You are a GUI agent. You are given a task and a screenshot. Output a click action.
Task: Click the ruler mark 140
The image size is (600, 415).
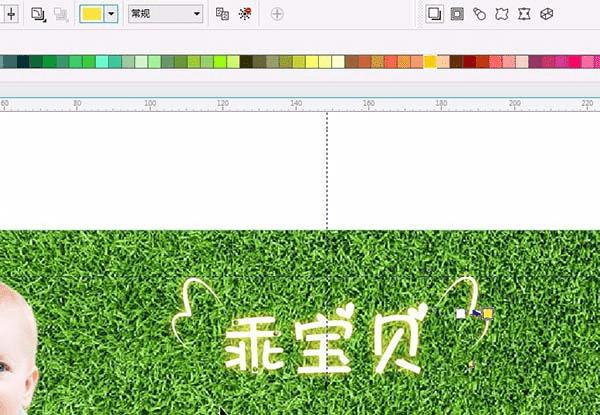(296, 103)
